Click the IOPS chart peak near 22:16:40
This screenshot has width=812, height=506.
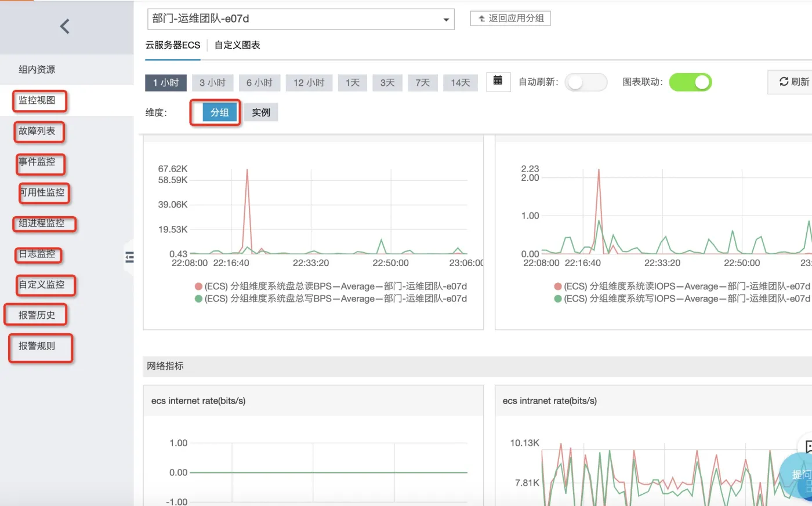tap(599, 170)
